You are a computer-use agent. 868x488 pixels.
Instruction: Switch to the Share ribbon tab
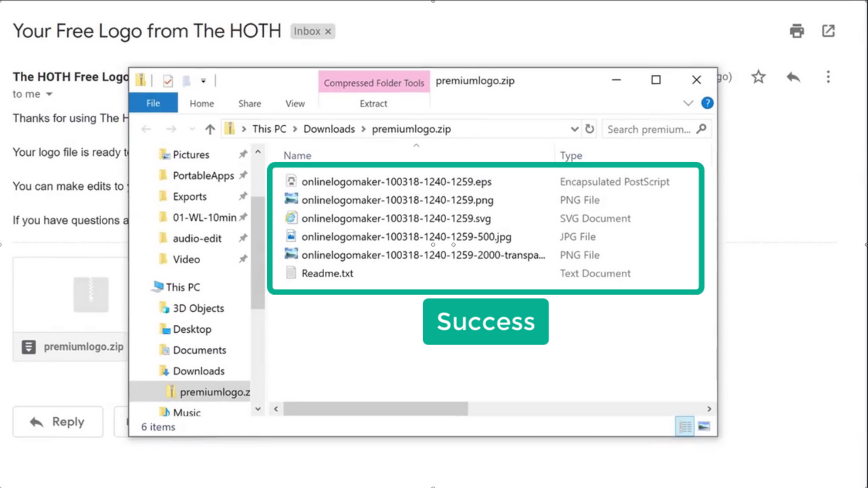pyautogui.click(x=250, y=104)
